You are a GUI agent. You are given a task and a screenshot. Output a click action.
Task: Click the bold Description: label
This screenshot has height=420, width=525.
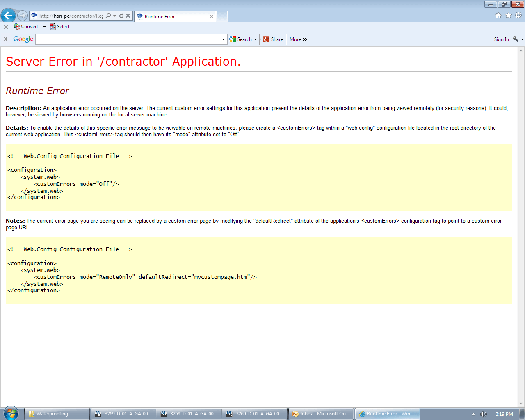(23, 108)
